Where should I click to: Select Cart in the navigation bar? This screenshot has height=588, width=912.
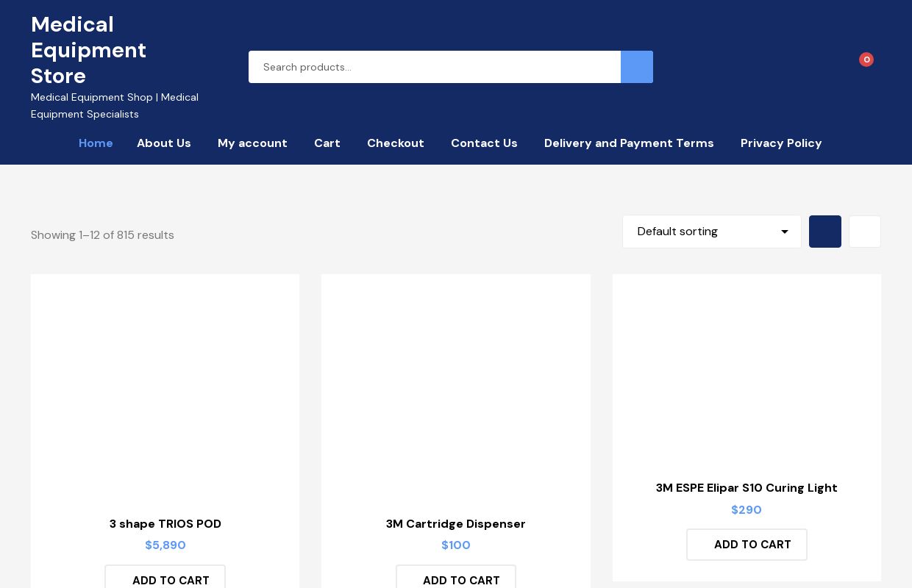[x=327, y=143]
